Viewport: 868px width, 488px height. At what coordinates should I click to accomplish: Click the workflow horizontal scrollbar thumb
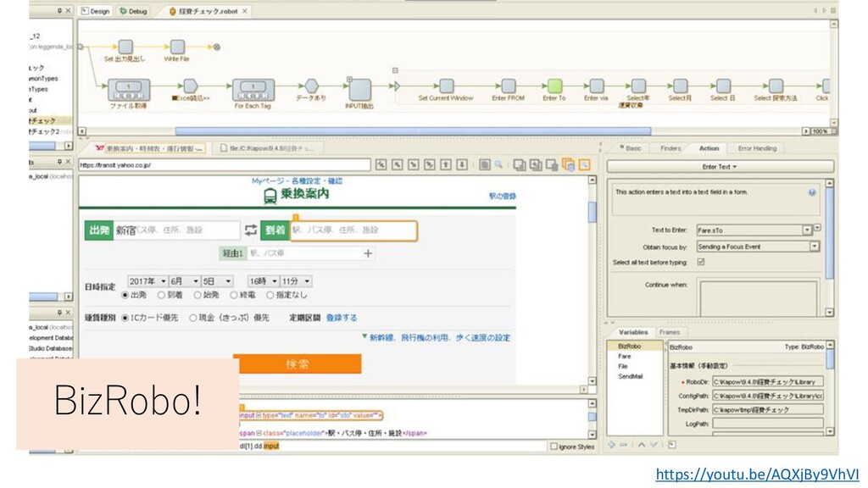pos(413,131)
